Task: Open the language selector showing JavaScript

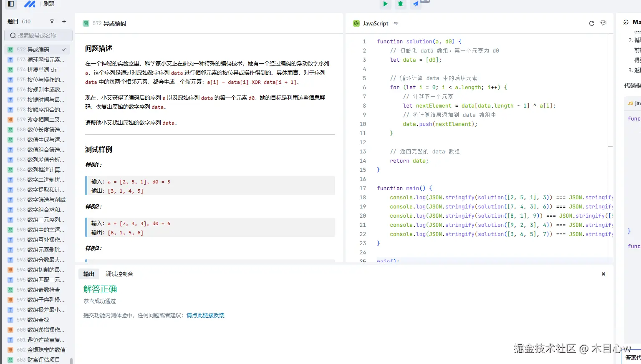Action: tap(374, 23)
